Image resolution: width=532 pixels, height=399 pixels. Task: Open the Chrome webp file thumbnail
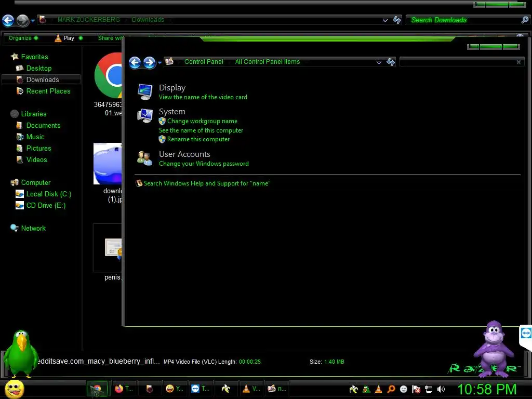[x=108, y=75]
